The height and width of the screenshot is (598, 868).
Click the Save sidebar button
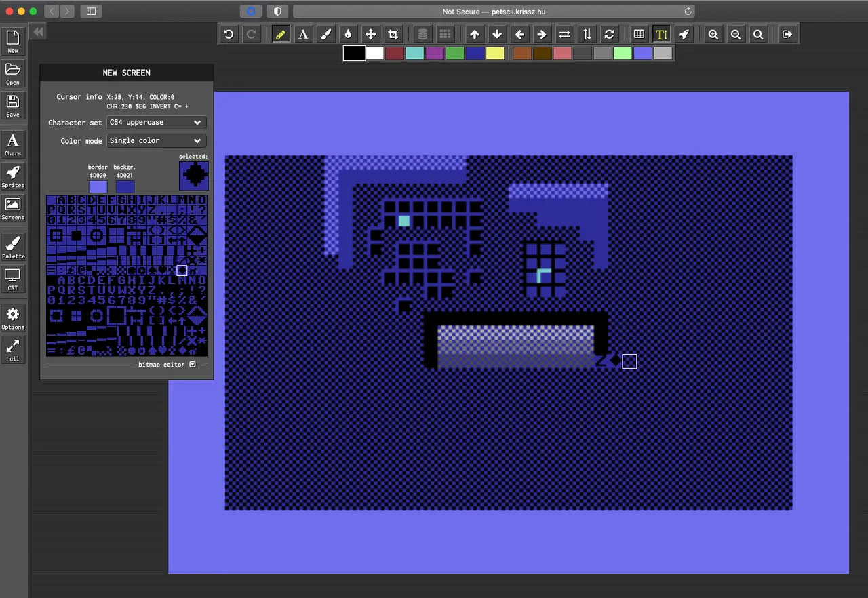click(x=13, y=105)
